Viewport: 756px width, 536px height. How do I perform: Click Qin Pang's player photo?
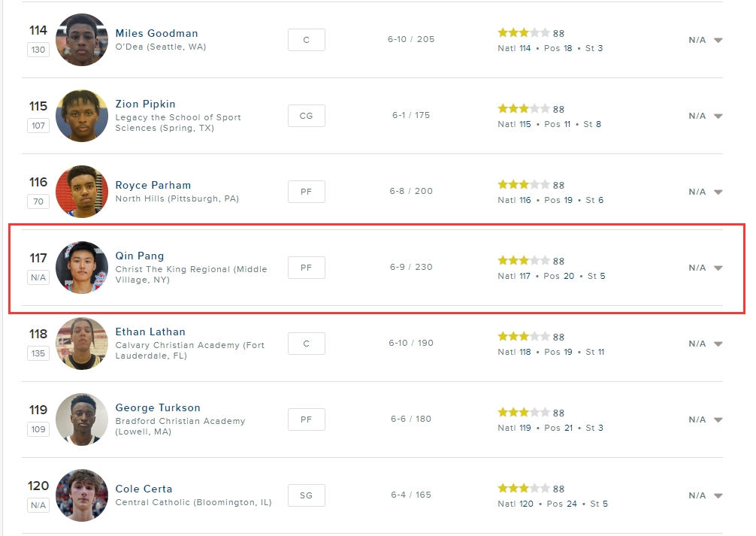[x=82, y=268]
